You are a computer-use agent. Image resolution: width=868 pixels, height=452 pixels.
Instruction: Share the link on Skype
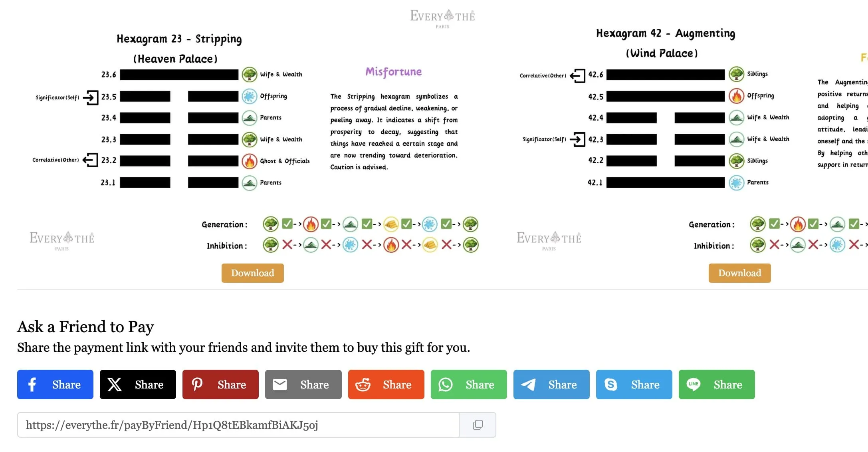click(634, 385)
